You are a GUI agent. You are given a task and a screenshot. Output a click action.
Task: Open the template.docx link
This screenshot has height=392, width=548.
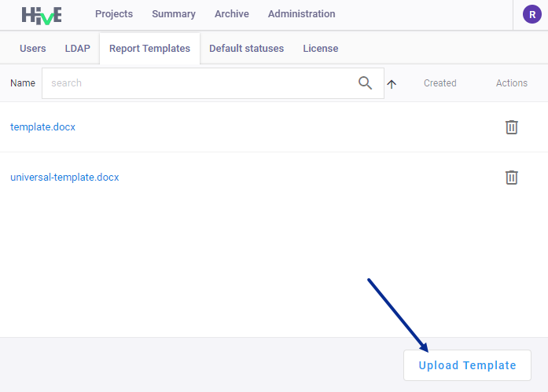(42, 127)
